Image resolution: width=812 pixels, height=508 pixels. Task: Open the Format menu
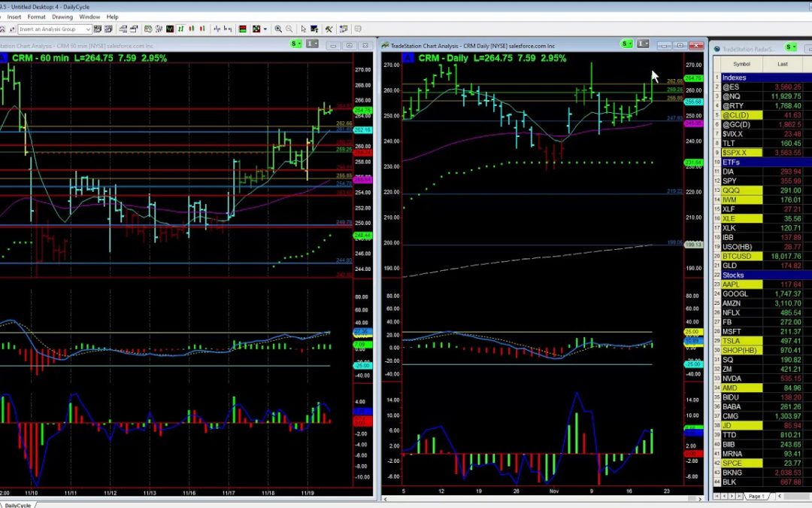point(37,17)
